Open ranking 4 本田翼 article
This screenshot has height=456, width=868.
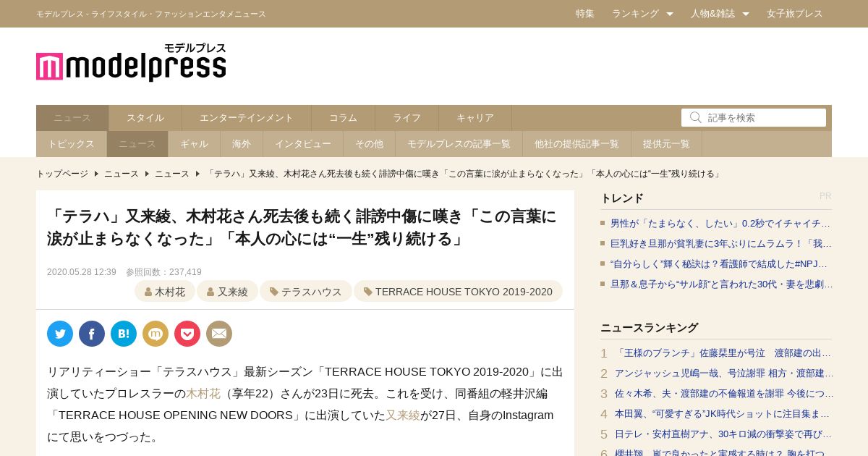[x=722, y=414]
